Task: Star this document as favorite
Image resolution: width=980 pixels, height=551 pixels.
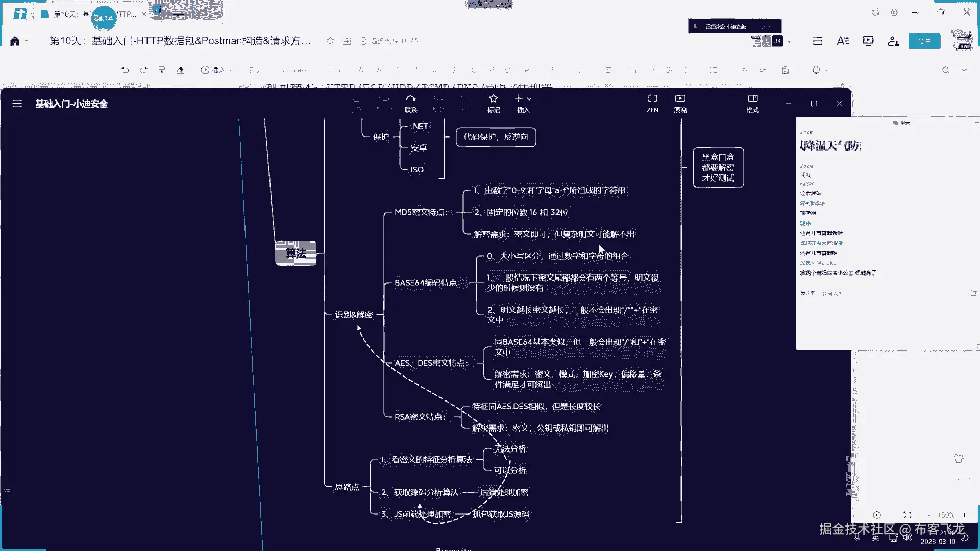Action: click(x=330, y=41)
